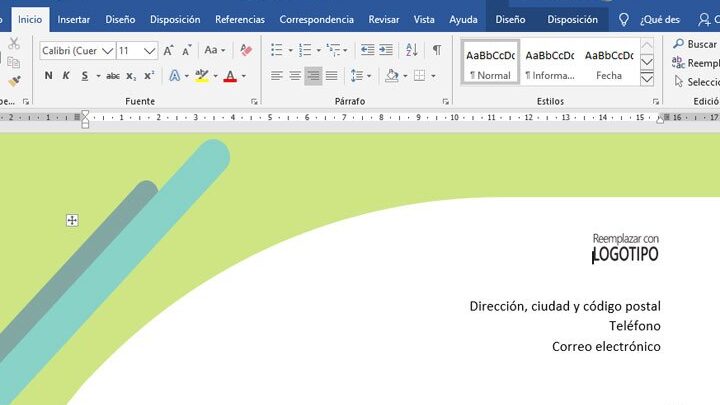Image resolution: width=720 pixels, height=405 pixels.
Task: Toggle superscript x² formatting
Action: click(149, 76)
